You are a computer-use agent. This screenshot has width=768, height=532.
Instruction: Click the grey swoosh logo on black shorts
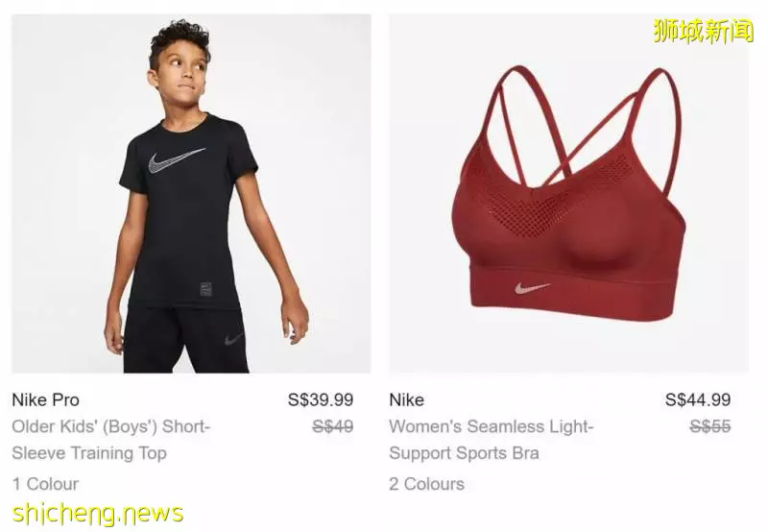233,340
